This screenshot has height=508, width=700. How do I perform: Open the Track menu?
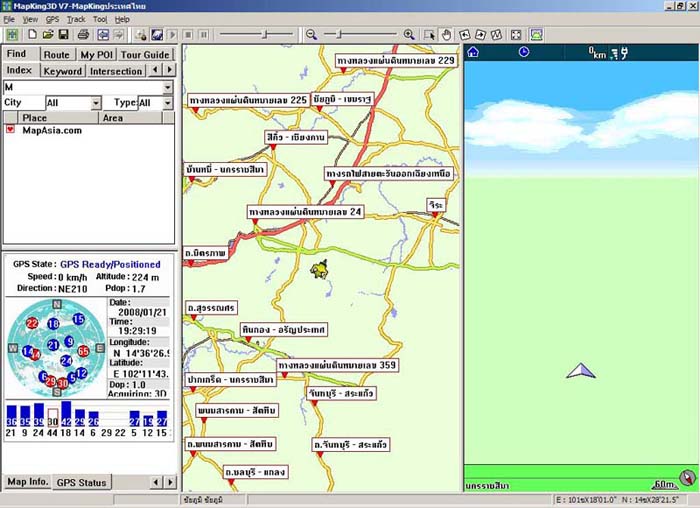76,19
